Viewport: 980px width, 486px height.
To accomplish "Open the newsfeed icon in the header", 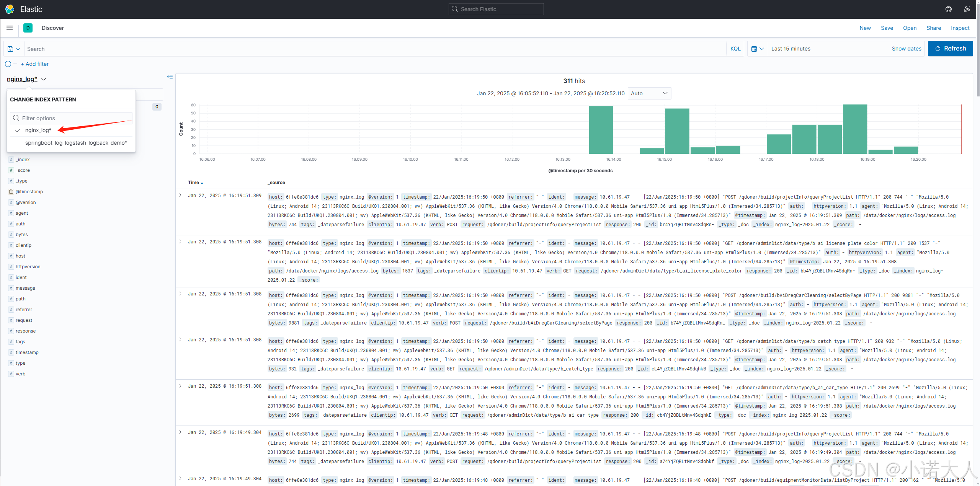I will pyautogui.click(x=967, y=9).
